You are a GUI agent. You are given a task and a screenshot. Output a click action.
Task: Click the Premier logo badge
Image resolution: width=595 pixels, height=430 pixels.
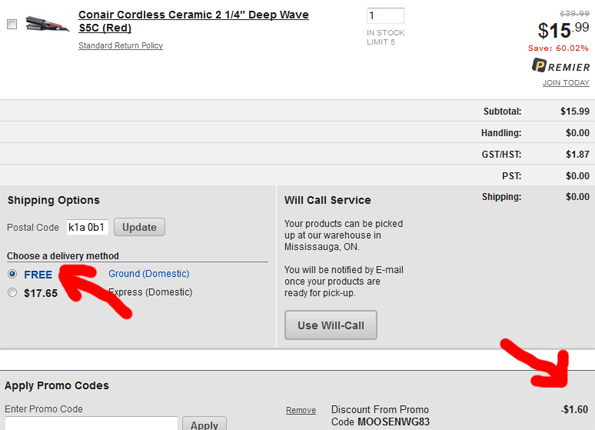click(560, 66)
